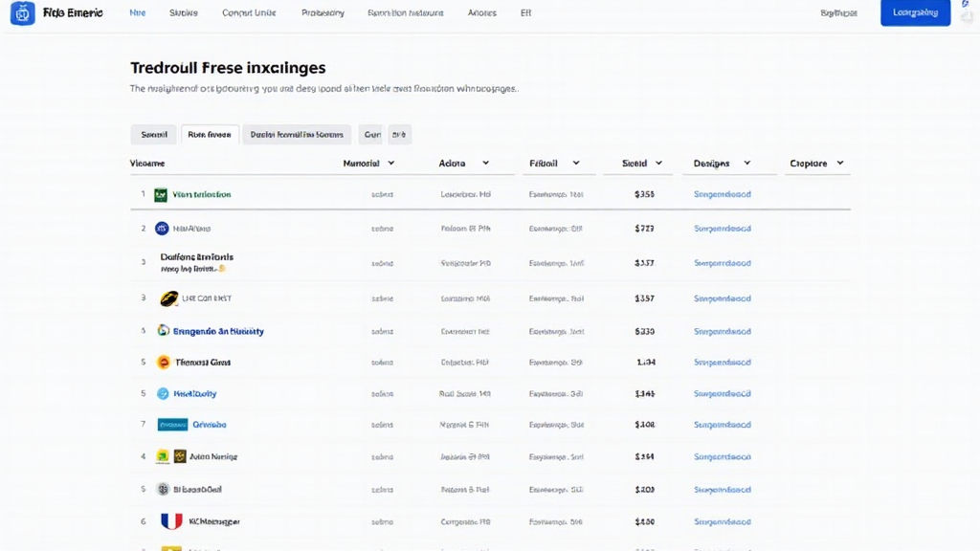Open the "Conqut Unite" top navigation item
Viewport: 980px width, 551px height.
click(x=249, y=13)
